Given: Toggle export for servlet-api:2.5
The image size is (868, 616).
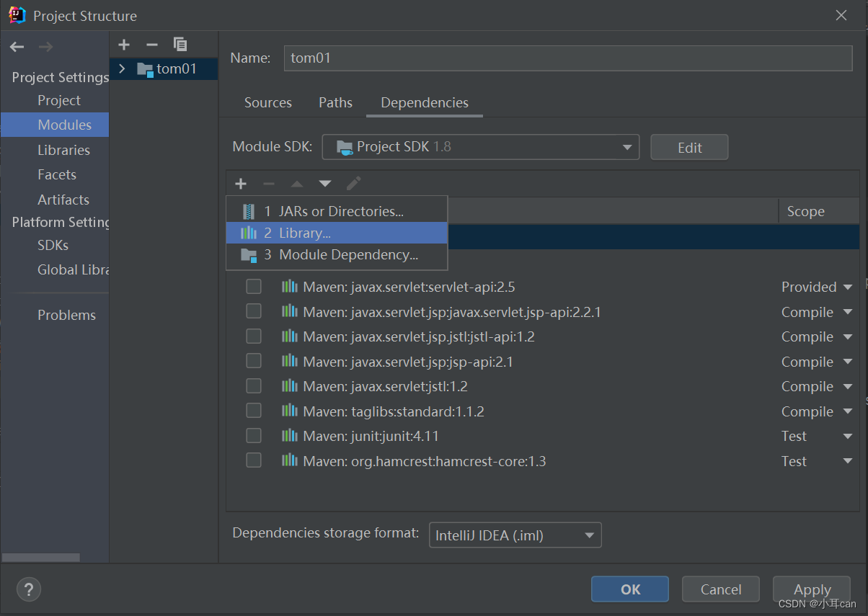Looking at the screenshot, I should (x=254, y=287).
